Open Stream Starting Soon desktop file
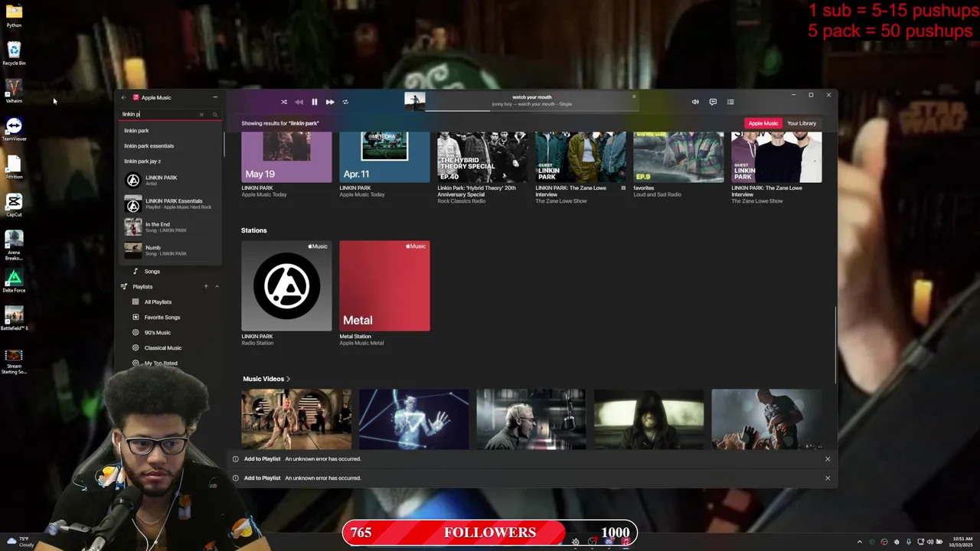 click(x=14, y=360)
